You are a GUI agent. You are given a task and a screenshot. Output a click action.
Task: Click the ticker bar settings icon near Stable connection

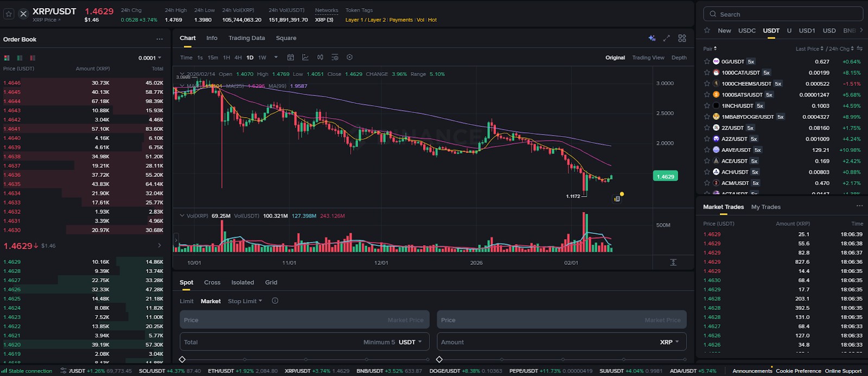63,371
